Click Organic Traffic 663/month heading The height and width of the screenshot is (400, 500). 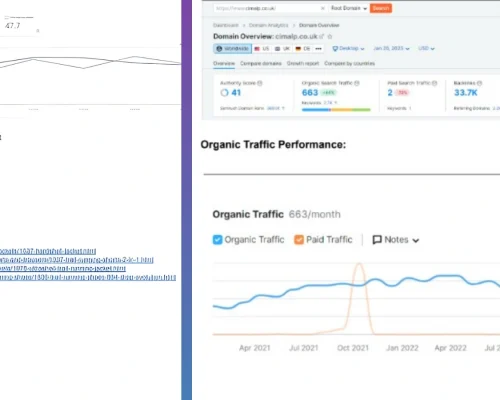pos(276,214)
